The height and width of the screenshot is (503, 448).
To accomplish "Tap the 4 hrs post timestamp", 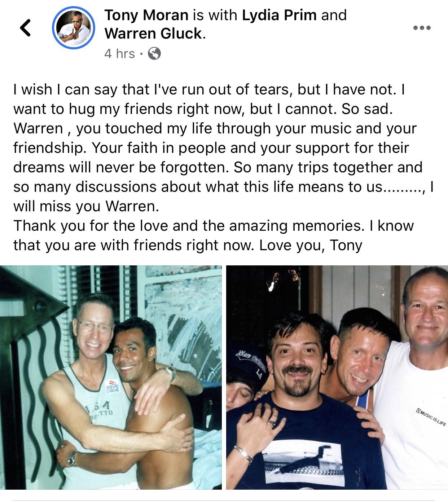I will pos(119,54).
